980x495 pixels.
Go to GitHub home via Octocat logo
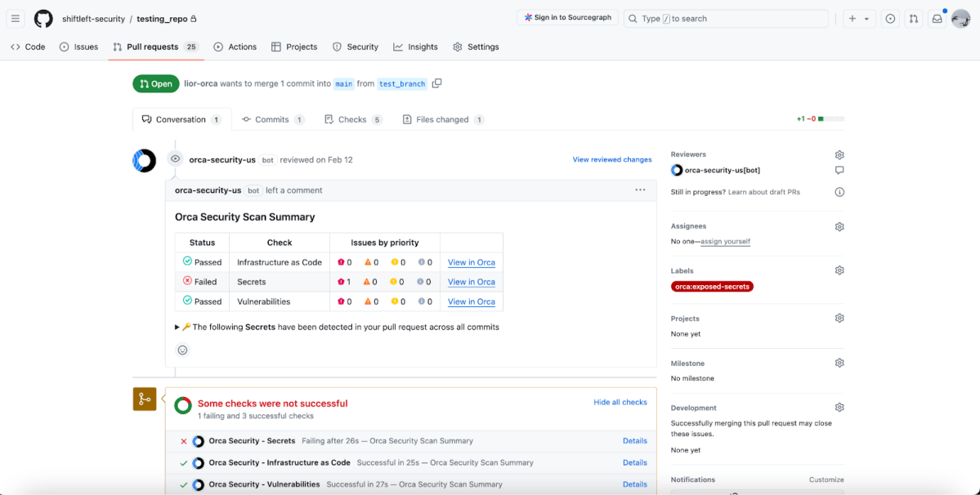pos(43,19)
